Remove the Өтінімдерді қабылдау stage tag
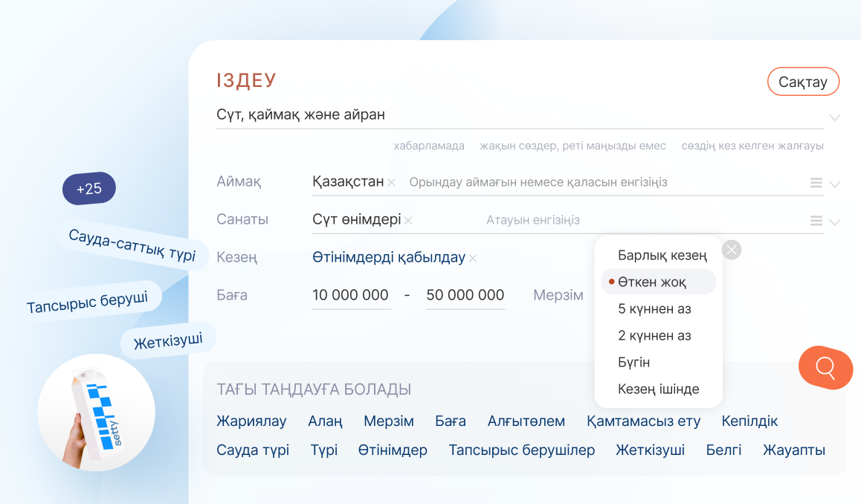The width and height of the screenshot is (861, 504). (x=473, y=259)
